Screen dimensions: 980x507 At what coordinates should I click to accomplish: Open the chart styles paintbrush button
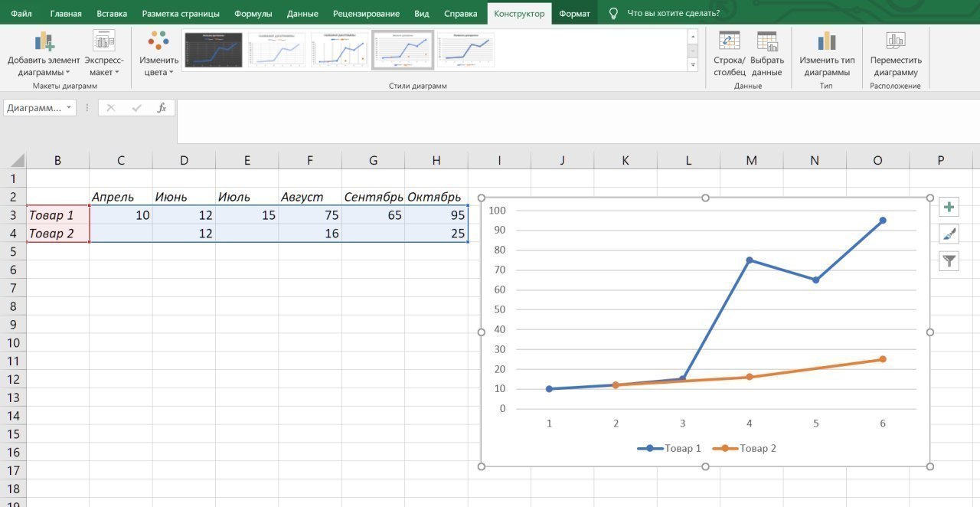[949, 234]
